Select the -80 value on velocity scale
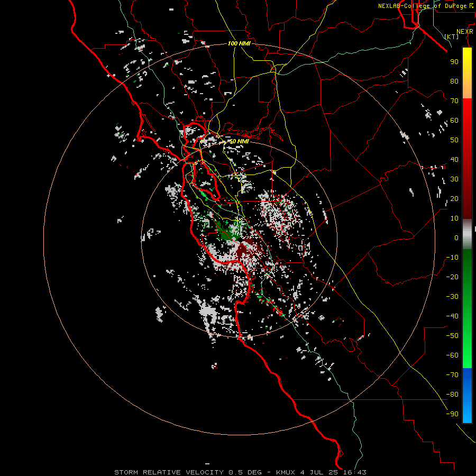The height and width of the screenshot is (476, 476). (x=452, y=395)
